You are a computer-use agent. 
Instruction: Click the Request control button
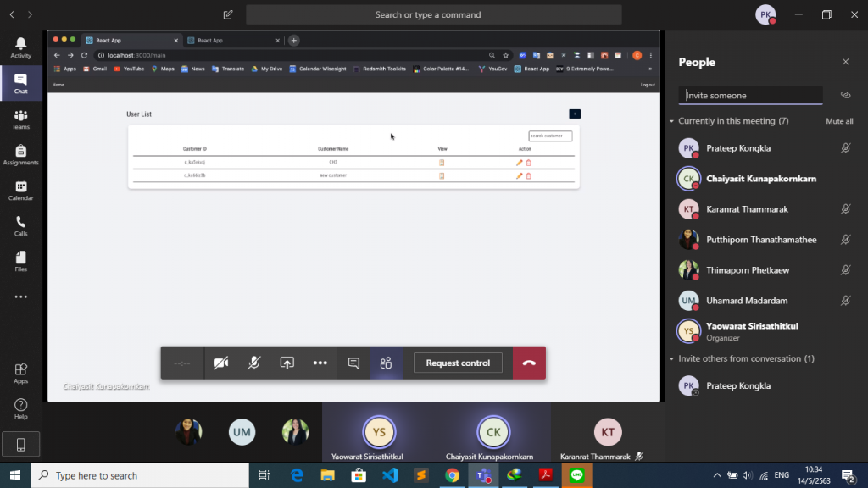(458, 363)
